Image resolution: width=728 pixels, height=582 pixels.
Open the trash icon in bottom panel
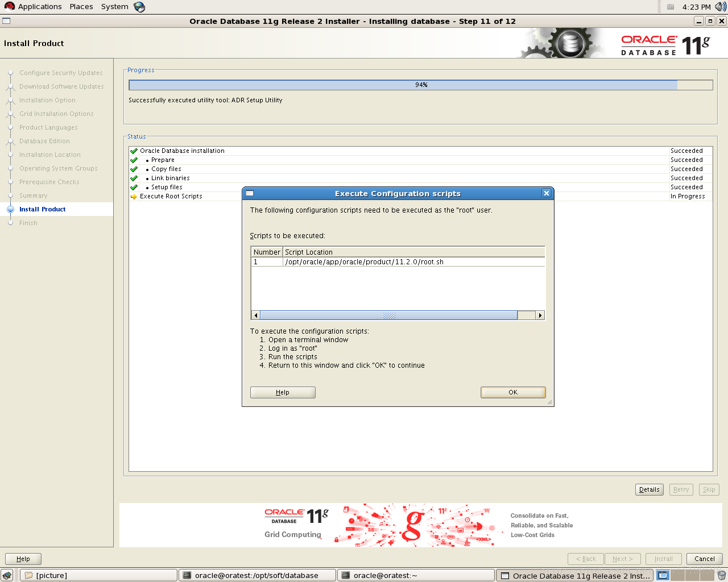(721, 575)
